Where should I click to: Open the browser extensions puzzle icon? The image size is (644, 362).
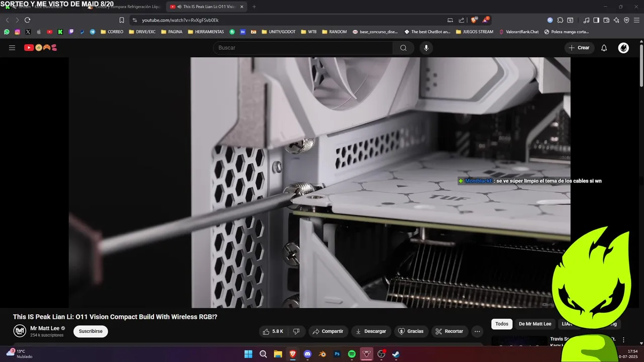[x=560, y=20]
